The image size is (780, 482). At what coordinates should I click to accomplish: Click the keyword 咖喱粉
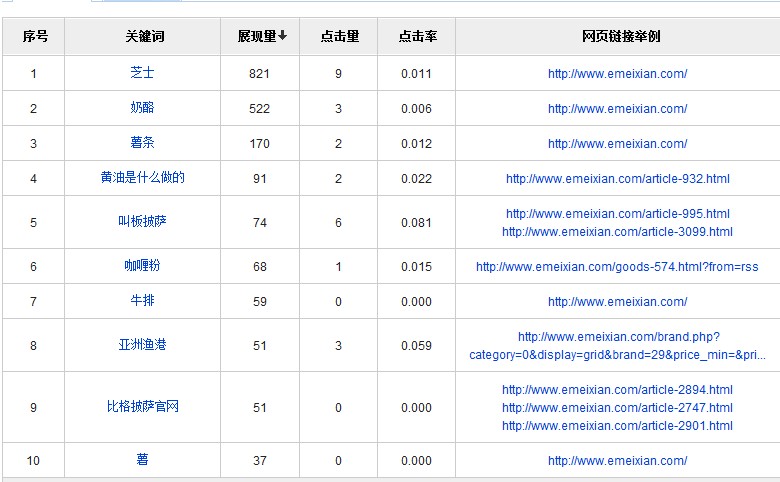142,266
